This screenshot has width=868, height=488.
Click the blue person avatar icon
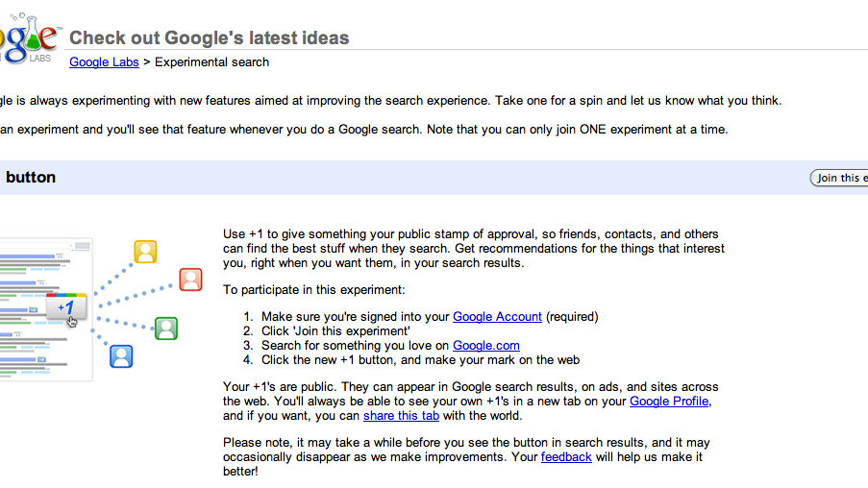[x=121, y=356]
